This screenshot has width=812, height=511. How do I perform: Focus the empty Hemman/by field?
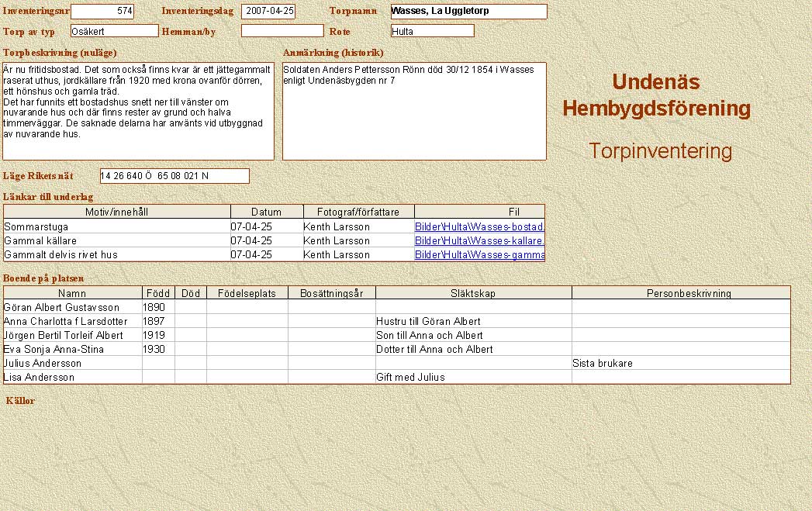pyautogui.click(x=282, y=31)
